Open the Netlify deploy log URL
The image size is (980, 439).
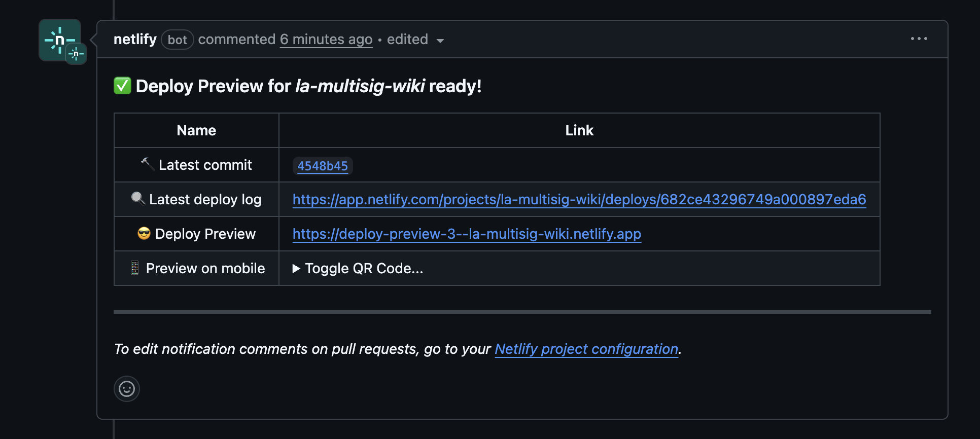pos(579,199)
